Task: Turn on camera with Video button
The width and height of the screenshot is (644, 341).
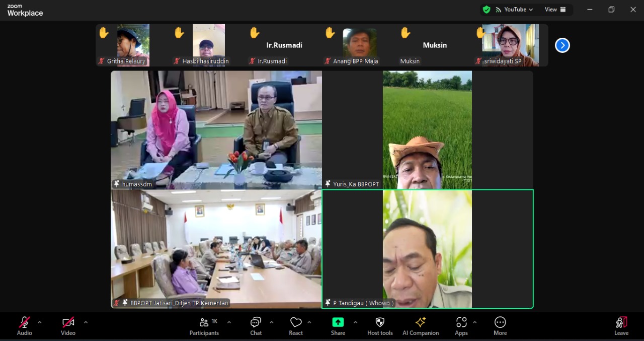Action: 68,325
